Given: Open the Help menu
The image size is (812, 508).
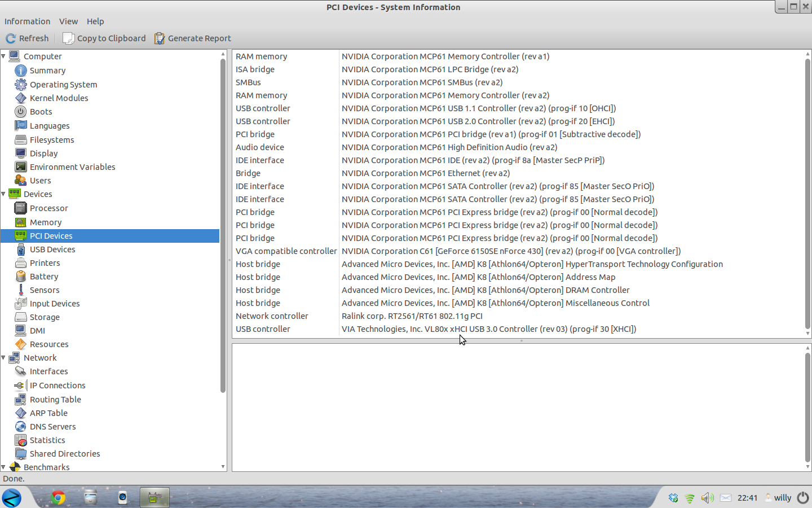Looking at the screenshot, I should pyautogui.click(x=95, y=21).
